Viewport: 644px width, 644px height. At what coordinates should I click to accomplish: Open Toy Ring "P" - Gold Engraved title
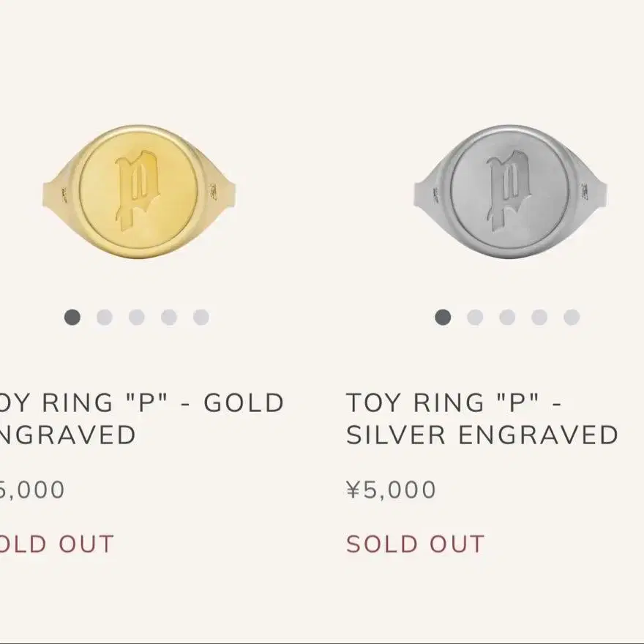(142, 419)
